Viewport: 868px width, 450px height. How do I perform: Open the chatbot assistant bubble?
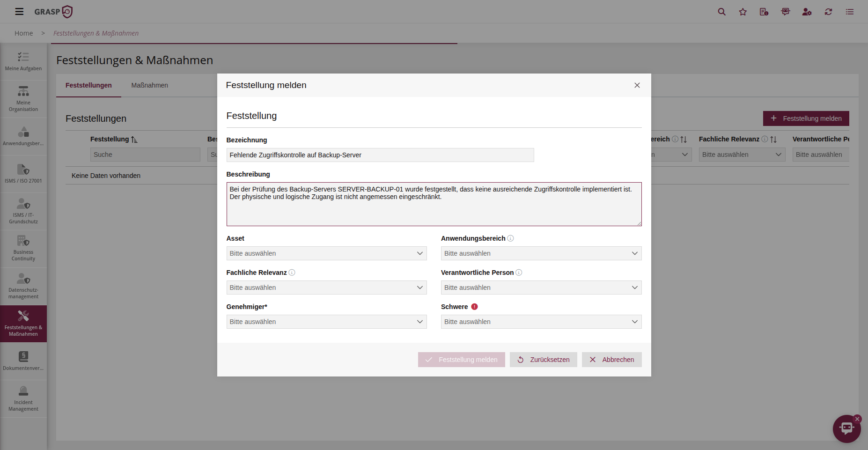pyautogui.click(x=846, y=428)
